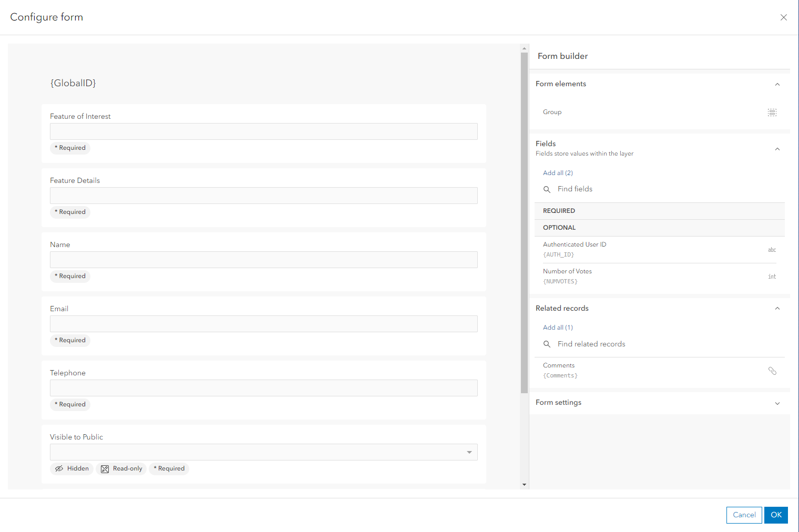Close the Configure form dialog
799x532 pixels.
(783, 17)
